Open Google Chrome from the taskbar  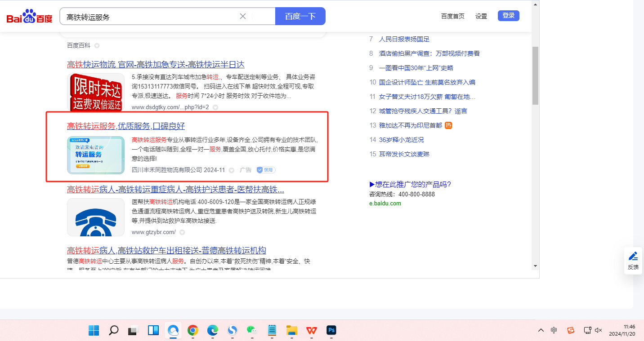tap(193, 331)
